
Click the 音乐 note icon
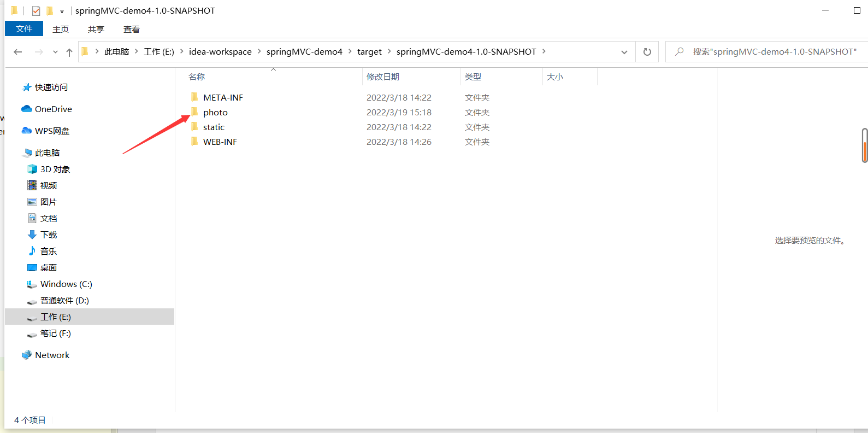32,251
